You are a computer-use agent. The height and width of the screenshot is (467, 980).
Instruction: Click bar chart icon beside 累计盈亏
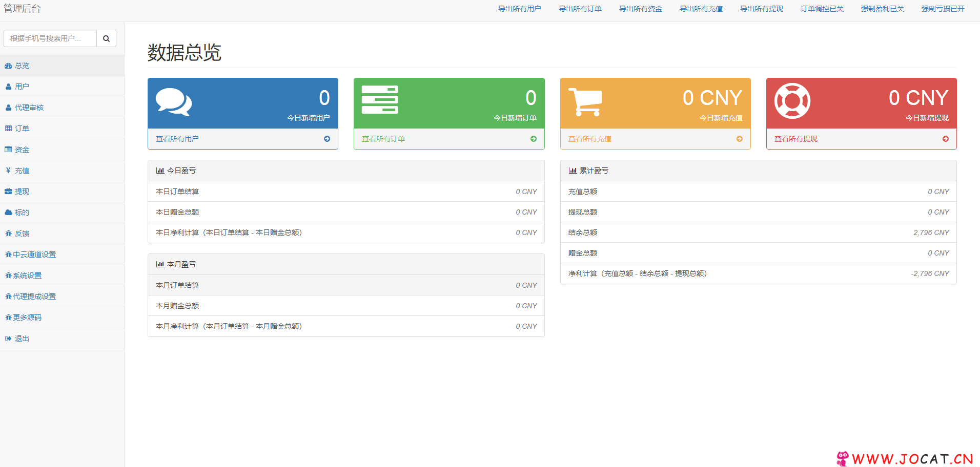click(573, 171)
